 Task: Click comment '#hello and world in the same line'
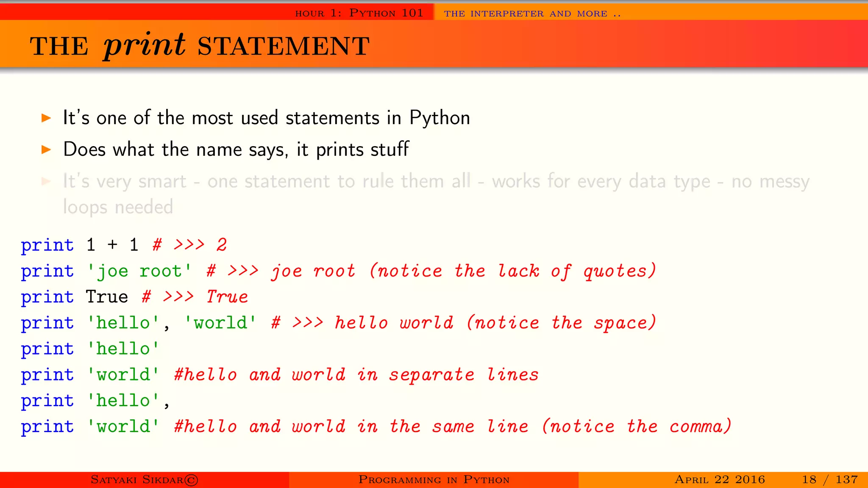point(351,427)
